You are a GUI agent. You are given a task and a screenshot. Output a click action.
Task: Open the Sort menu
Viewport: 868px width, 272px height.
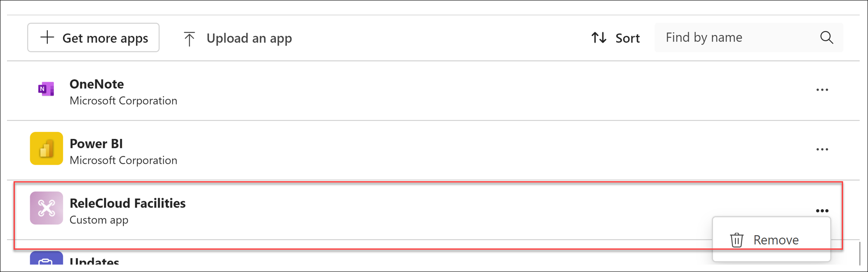(617, 38)
